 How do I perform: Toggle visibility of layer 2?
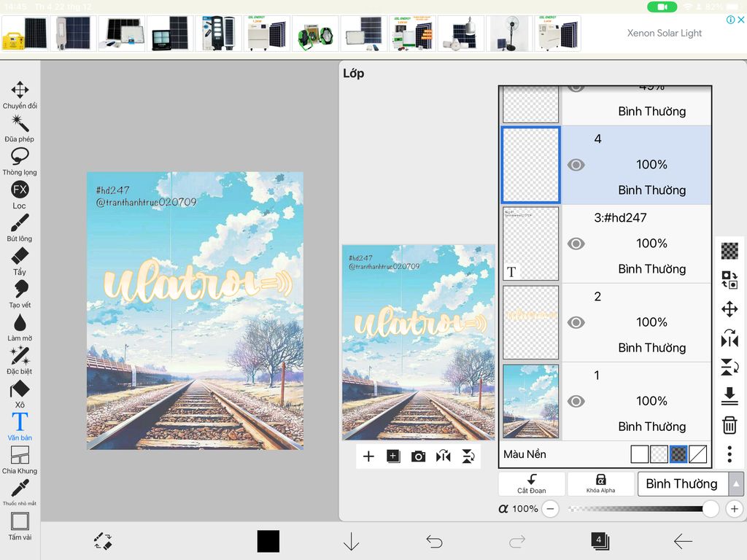coord(576,322)
